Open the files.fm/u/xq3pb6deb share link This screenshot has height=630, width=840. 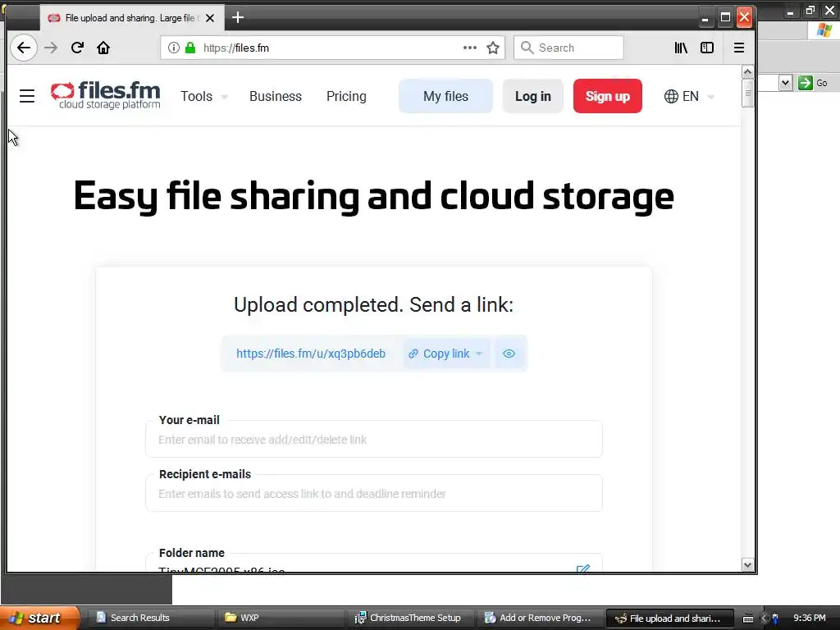click(311, 354)
